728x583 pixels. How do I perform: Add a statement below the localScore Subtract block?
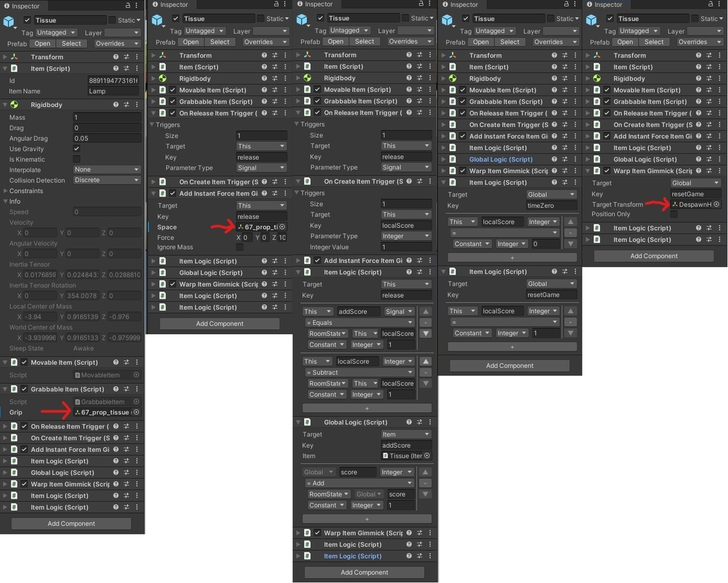tap(366, 408)
